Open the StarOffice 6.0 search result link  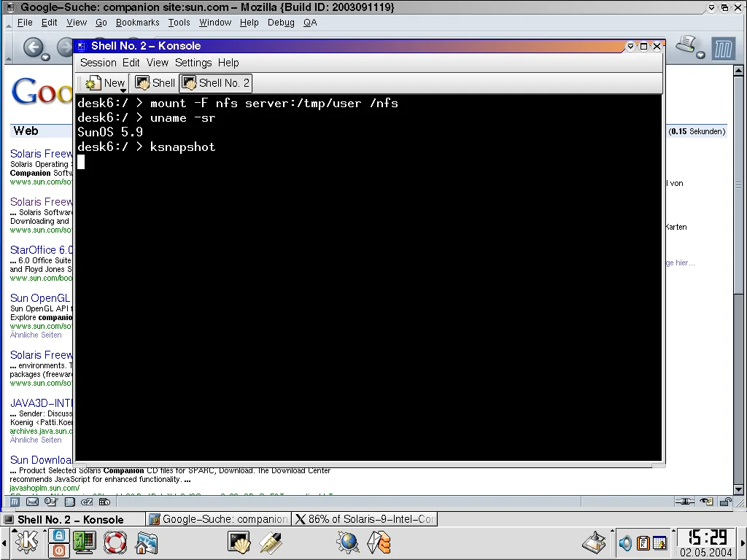42,250
